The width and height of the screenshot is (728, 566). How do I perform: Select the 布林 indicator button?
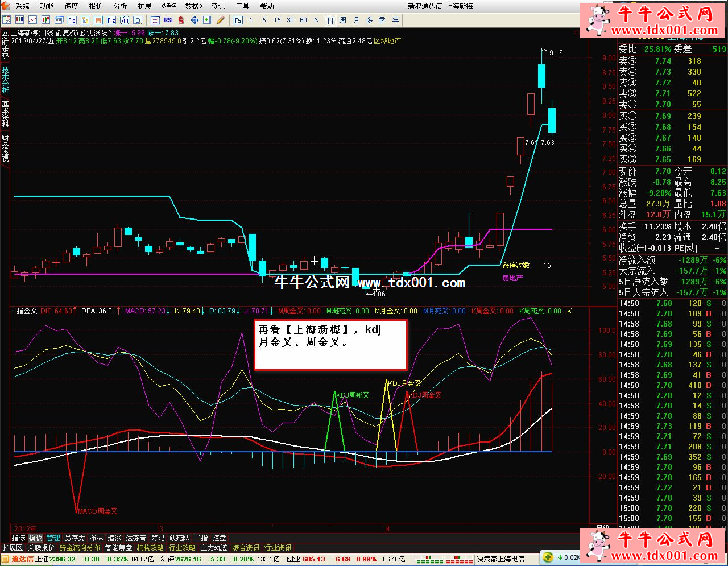(96, 538)
